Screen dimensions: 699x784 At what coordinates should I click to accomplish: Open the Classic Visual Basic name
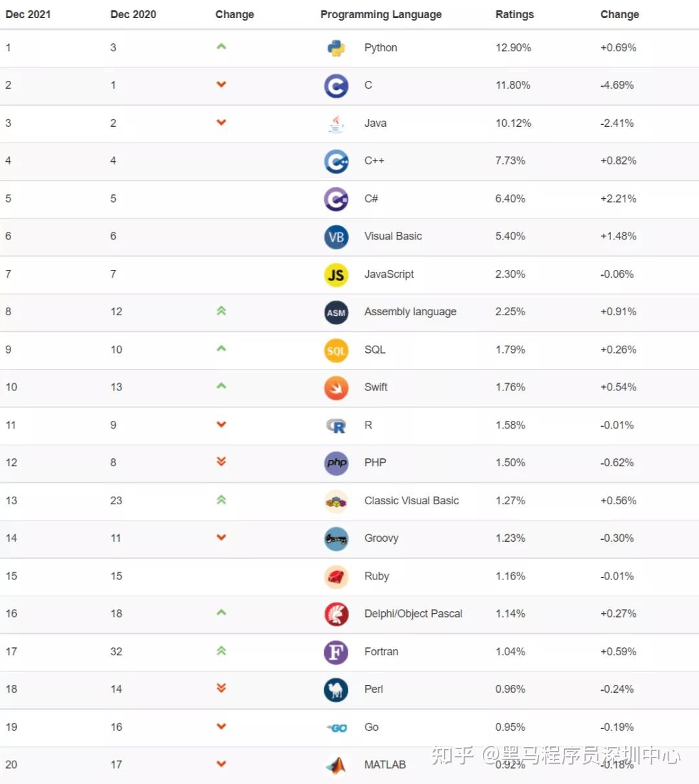coord(411,500)
